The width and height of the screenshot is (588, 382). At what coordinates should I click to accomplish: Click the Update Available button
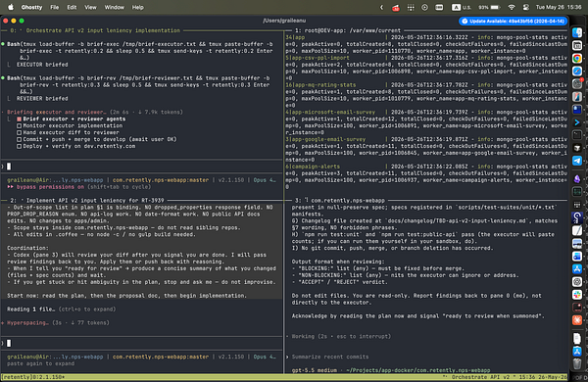pos(513,21)
